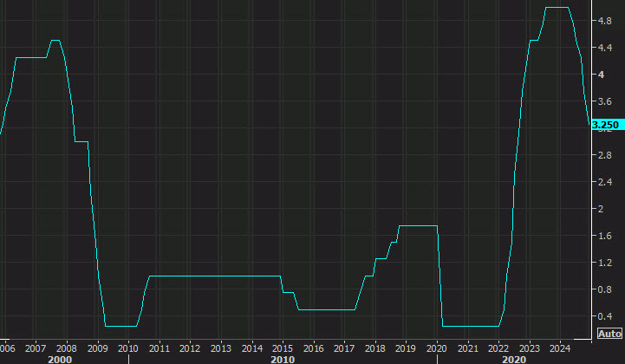Click the 2015 year label on time axis
Image resolution: width=625 pixels, height=364 pixels.
point(283,348)
